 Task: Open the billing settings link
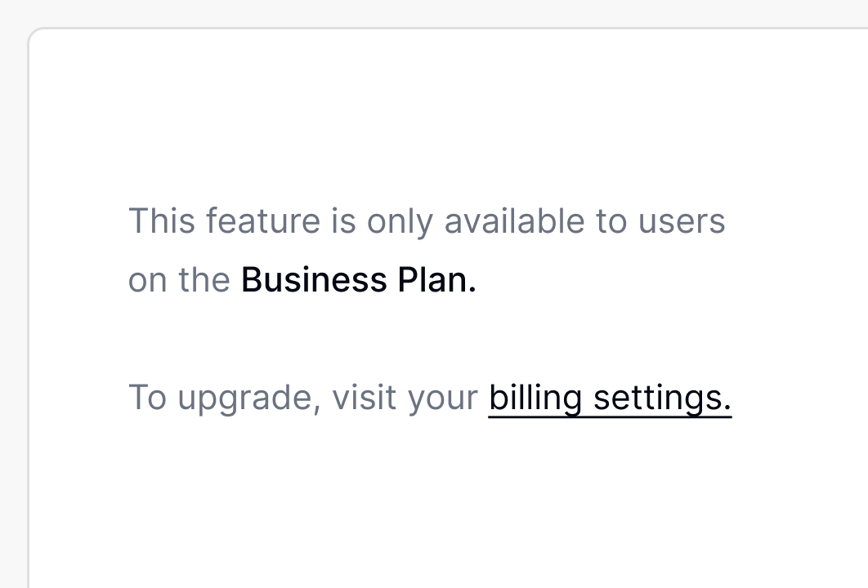610,399
